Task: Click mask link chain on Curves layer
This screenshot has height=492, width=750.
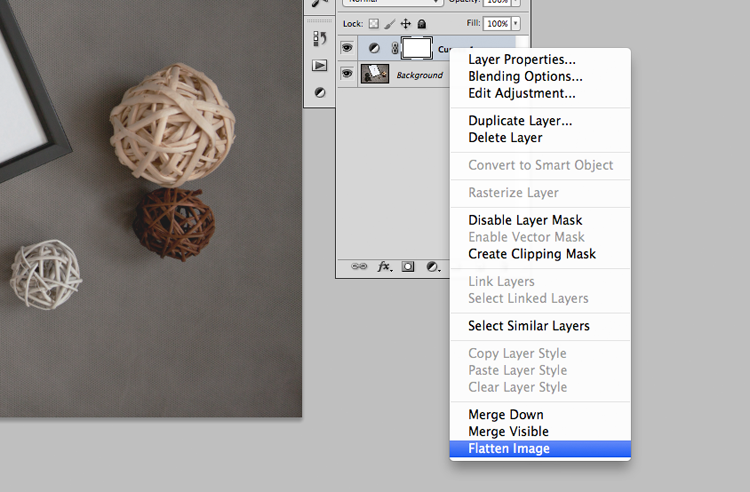Action: [x=395, y=48]
